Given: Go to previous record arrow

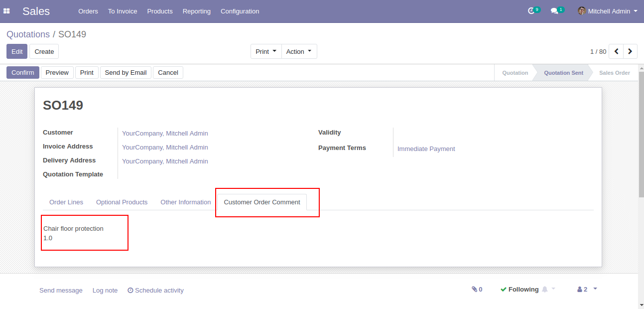Looking at the screenshot, I should [x=616, y=51].
